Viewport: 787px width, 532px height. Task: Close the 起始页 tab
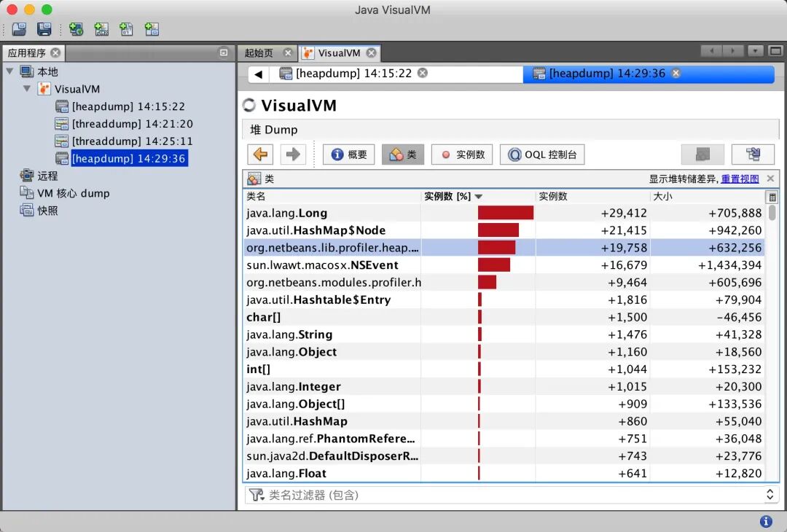288,52
